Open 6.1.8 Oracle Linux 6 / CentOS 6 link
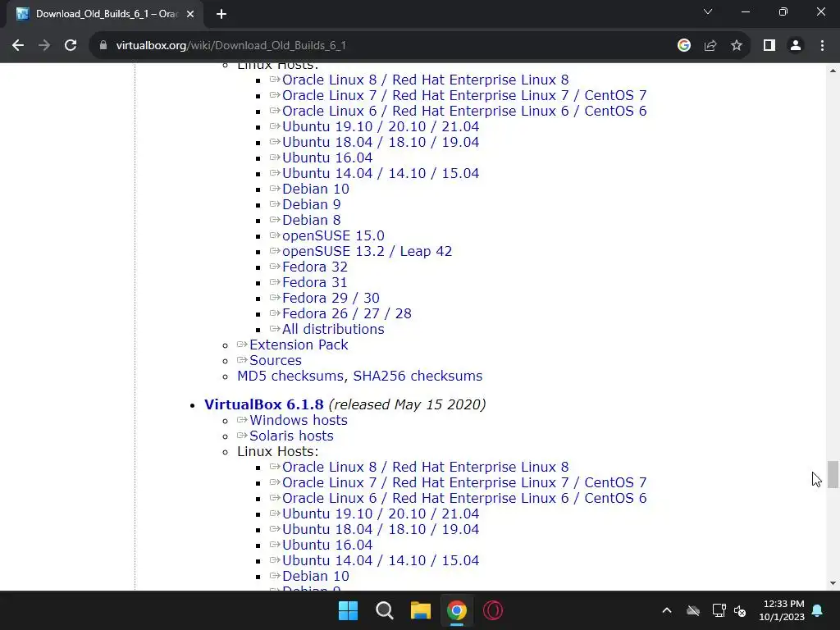 click(x=464, y=498)
